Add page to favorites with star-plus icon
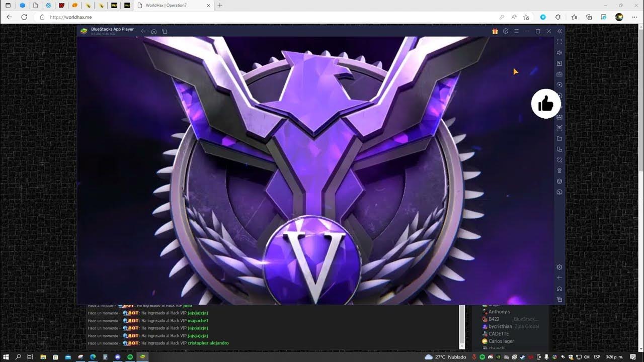 point(526,17)
